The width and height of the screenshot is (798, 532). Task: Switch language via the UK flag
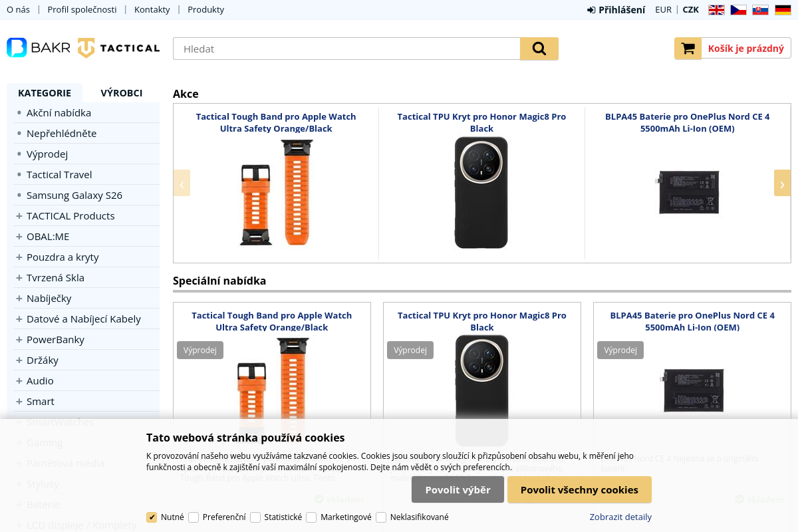click(x=716, y=10)
